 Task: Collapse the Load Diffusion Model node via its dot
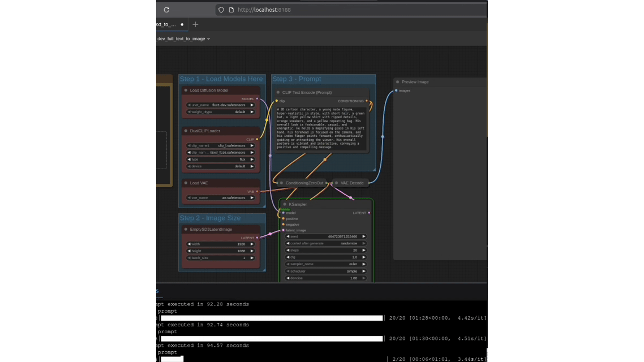pos(186,90)
